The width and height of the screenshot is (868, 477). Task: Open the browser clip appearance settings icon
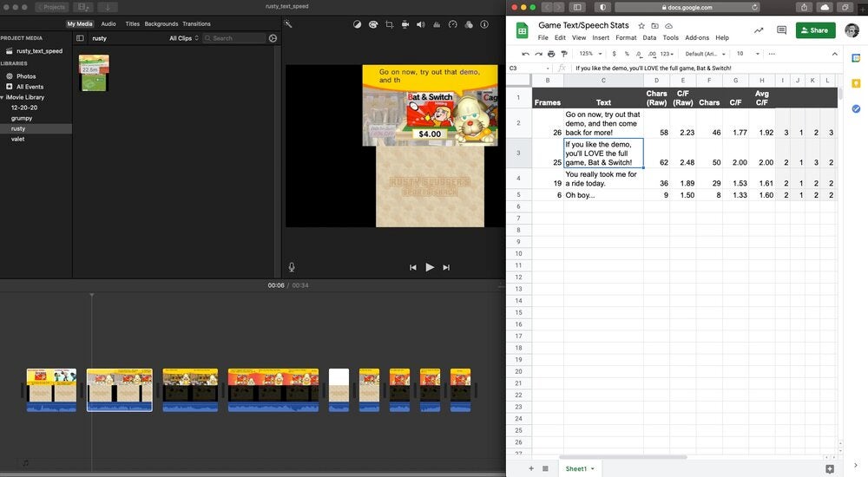[273, 38]
